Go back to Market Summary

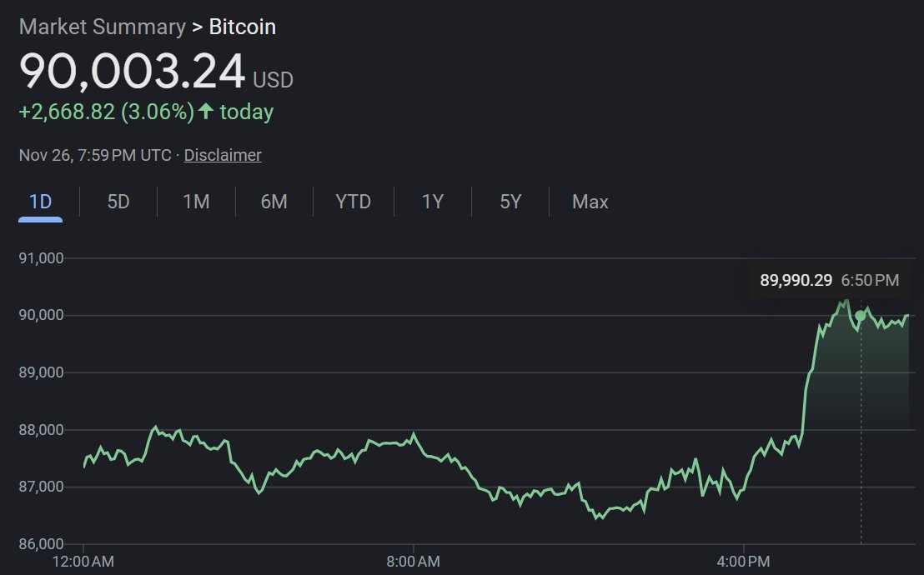(x=102, y=27)
